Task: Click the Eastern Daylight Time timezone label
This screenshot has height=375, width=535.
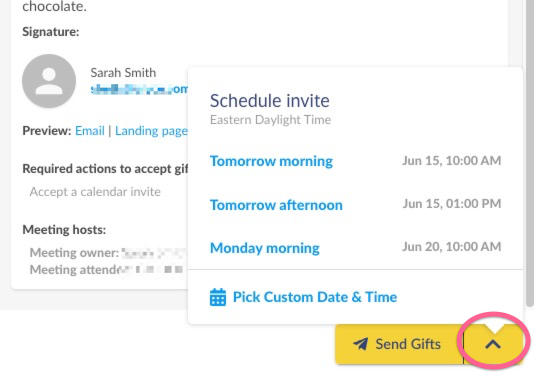Action: point(271,120)
